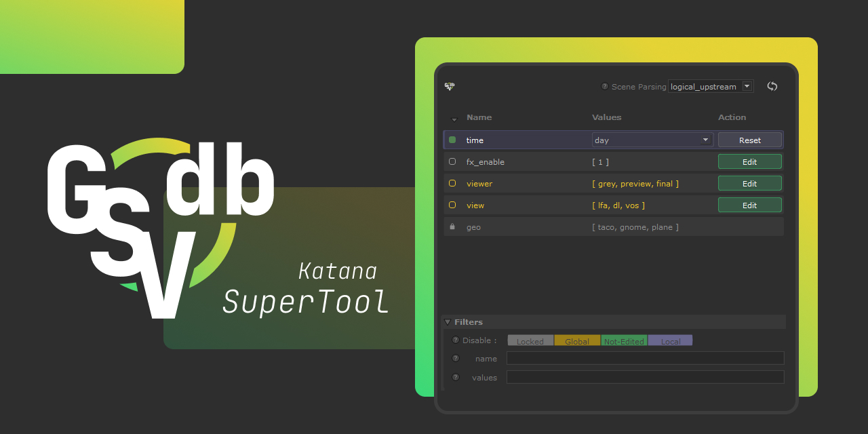
Task: Click the Filters section title
Action: coord(469,322)
